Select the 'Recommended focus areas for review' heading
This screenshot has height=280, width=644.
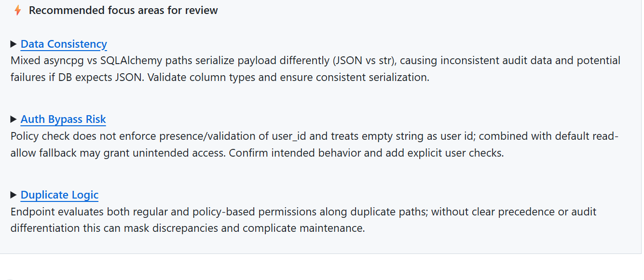[x=123, y=10]
